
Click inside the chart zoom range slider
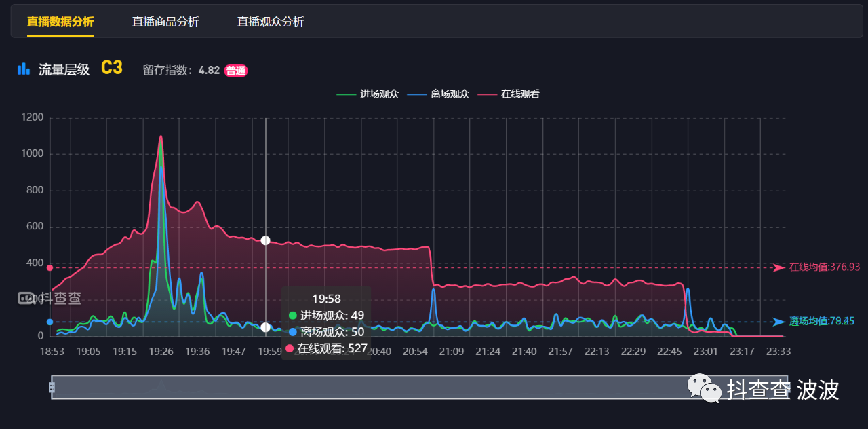419,387
